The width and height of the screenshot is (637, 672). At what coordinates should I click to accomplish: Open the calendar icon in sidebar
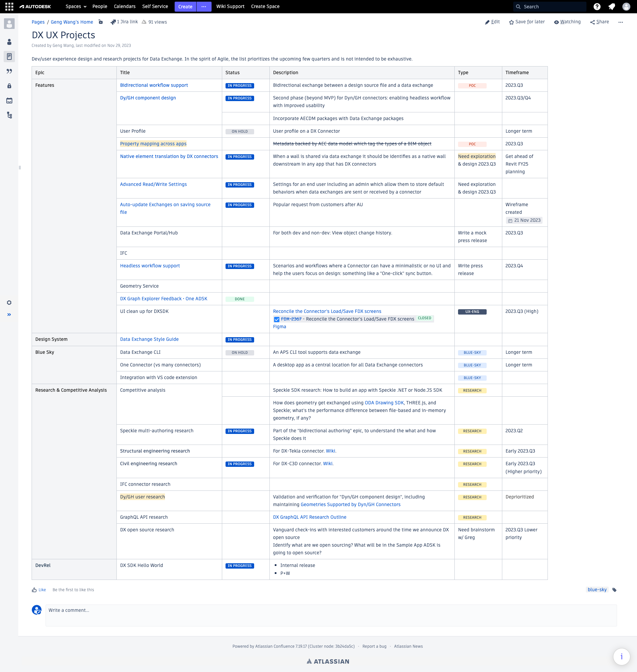pyautogui.click(x=9, y=100)
